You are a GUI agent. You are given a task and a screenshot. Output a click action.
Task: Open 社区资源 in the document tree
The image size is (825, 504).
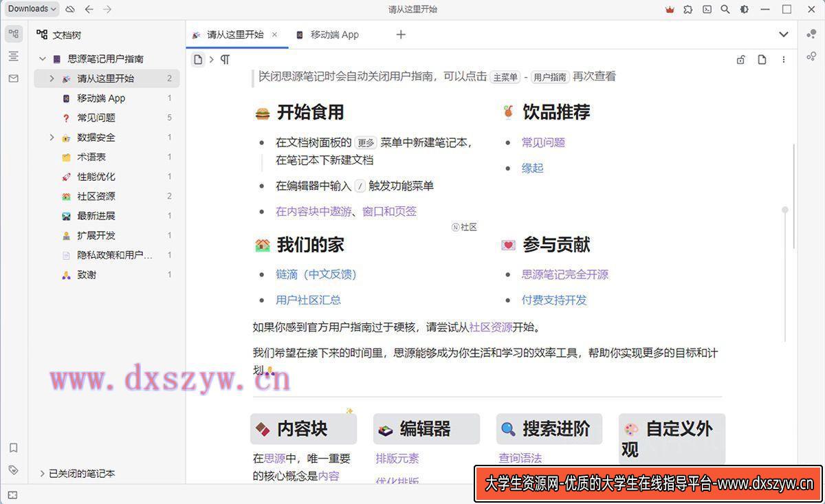(x=96, y=196)
